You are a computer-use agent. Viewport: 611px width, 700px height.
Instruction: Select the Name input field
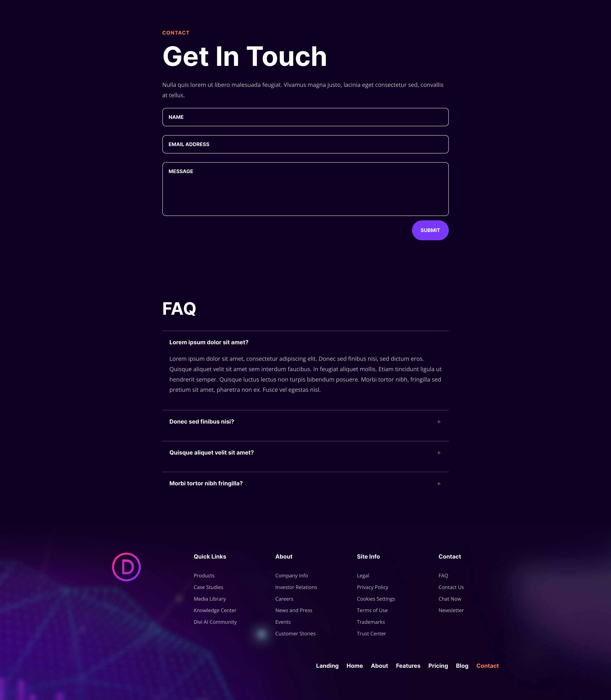pyautogui.click(x=305, y=117)
